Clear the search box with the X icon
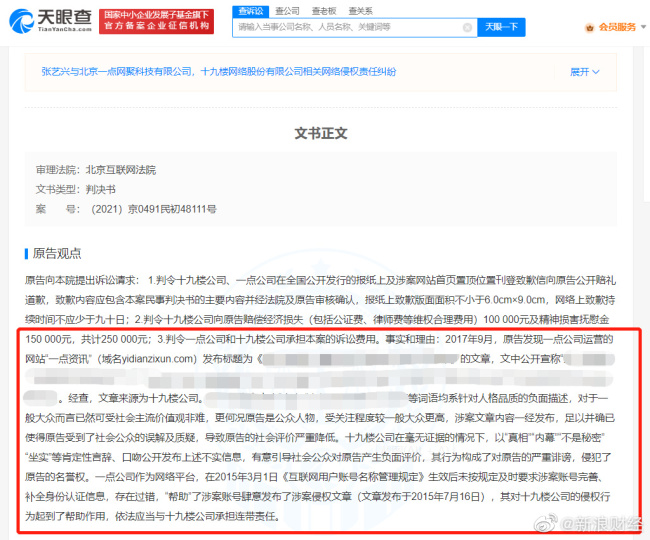Image resolution: width=650 pixels, height=540 pixels. [467, 27]
